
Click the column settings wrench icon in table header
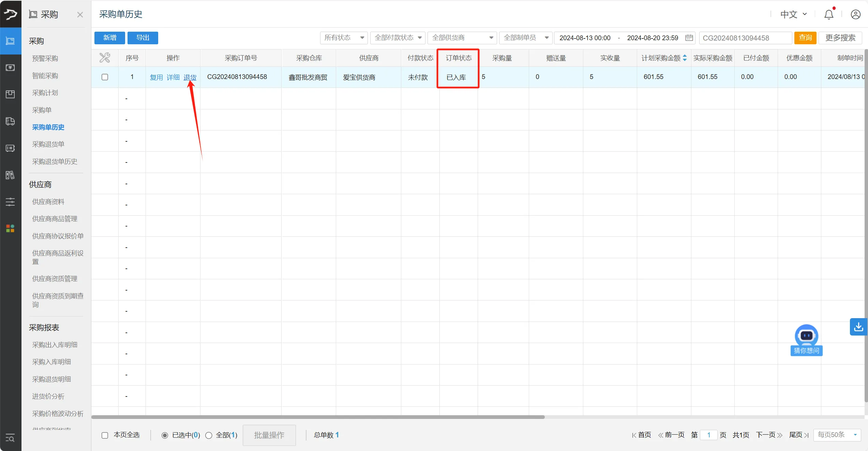point(105,57)
